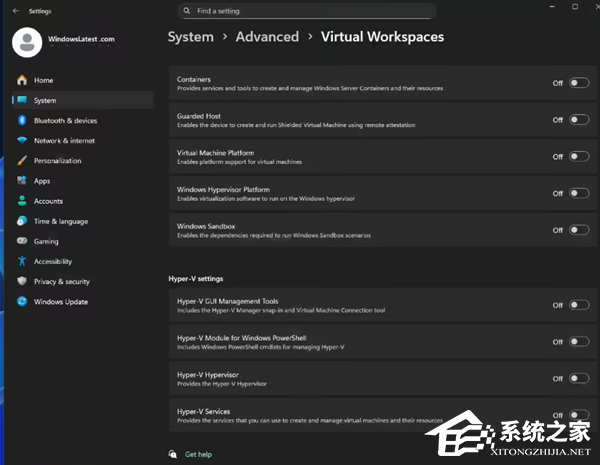Viewport: 600px width, 465px height.
Task: Click the Virtual Workspaces page title
Action: coord(382,37)
